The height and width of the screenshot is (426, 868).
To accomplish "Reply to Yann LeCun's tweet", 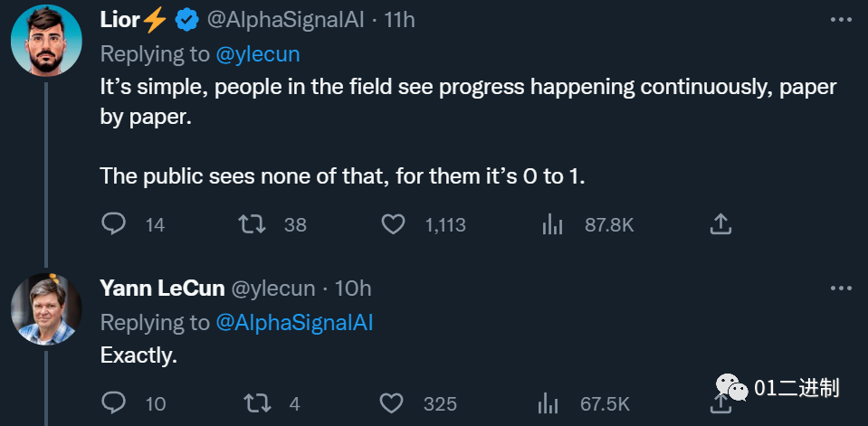I will (x=113, y=402).
